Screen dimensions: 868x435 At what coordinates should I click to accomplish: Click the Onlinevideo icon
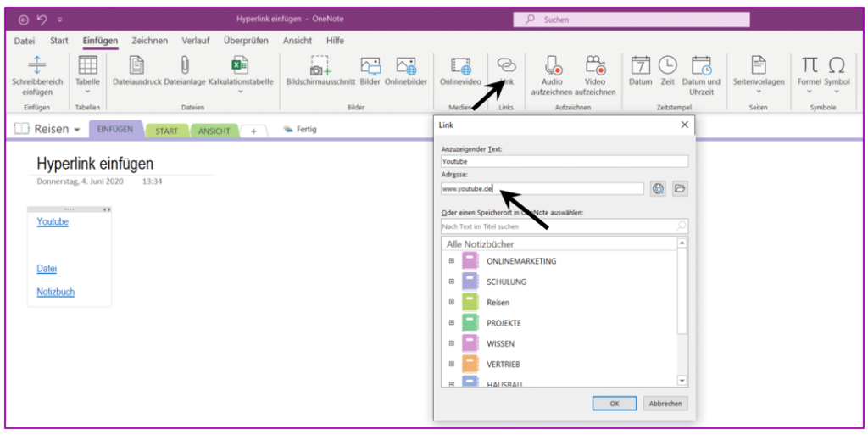[460, 66]
